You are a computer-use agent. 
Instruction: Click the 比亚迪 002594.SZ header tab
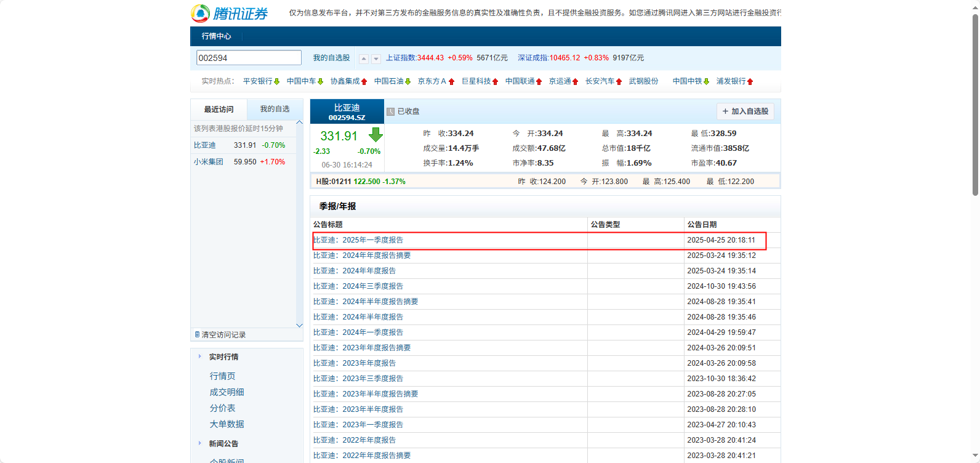coord(347,111)
